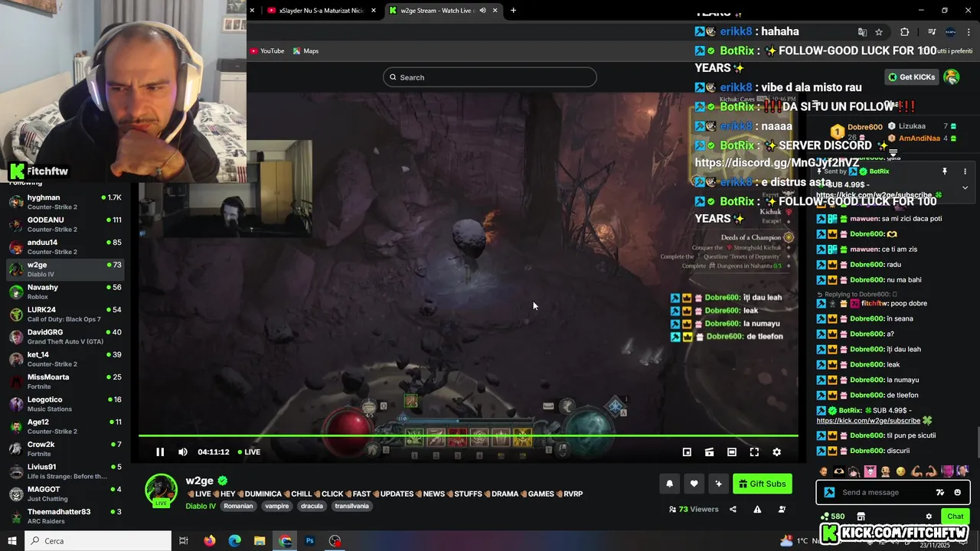The width and height of the screenshot is (980, 551).
Task: Click the Kick search box
Action: click(490, 77)
